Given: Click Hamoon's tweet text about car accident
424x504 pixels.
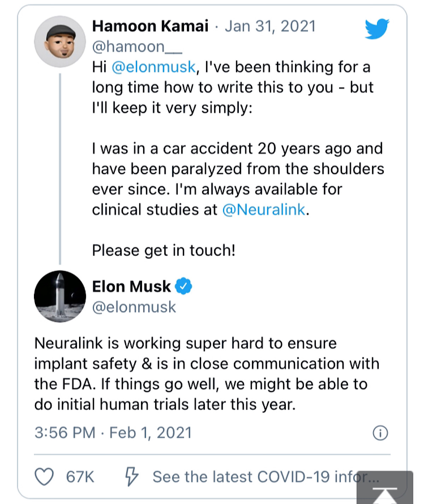Looking at the screenshot, I should point(237,169).
